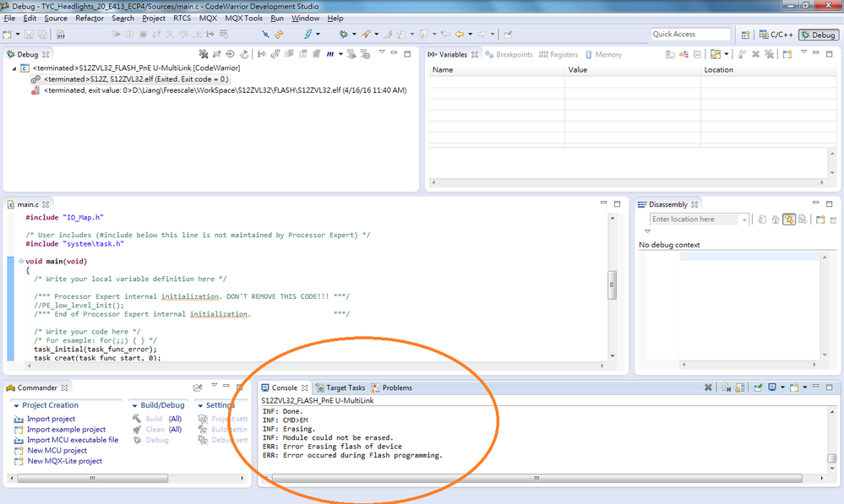Switch to the Problems tab
The height and width of the screenshot is (504, 844).
point(392,387)
